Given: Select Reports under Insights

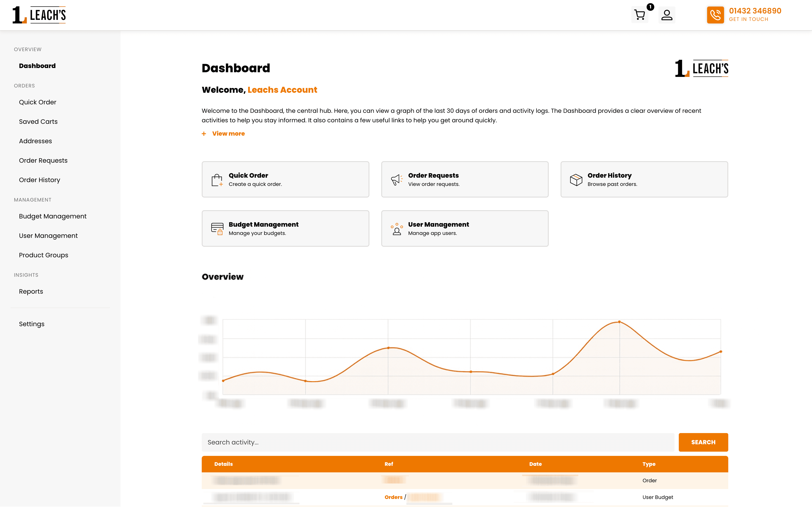Looking at the screenshot, I should tap(31, 291).
